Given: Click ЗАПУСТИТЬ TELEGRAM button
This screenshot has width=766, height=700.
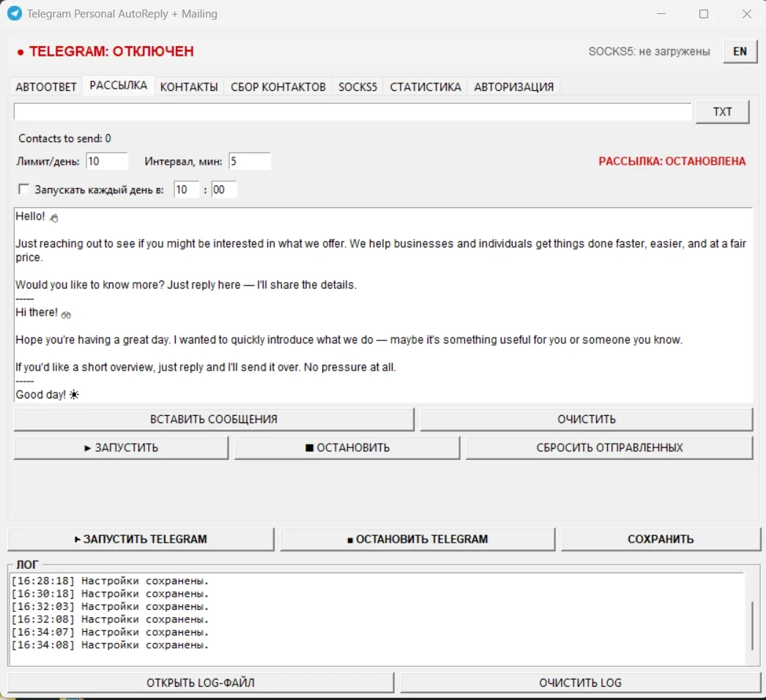Looking at the screenshot, I should (x=141, y=539).
